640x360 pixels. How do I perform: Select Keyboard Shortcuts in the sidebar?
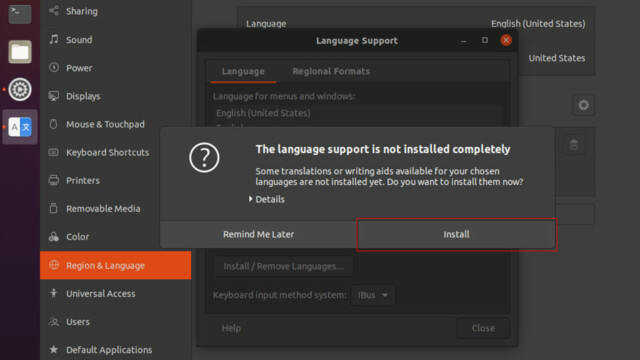[116, 152]
